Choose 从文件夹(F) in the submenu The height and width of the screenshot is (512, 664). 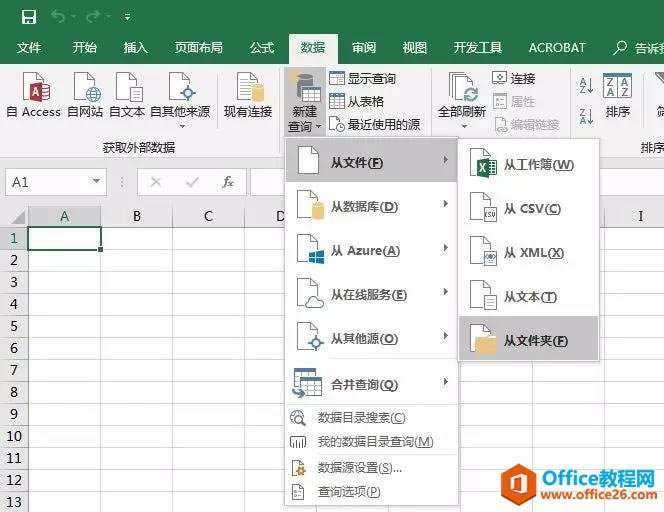(x=528, y=339)
